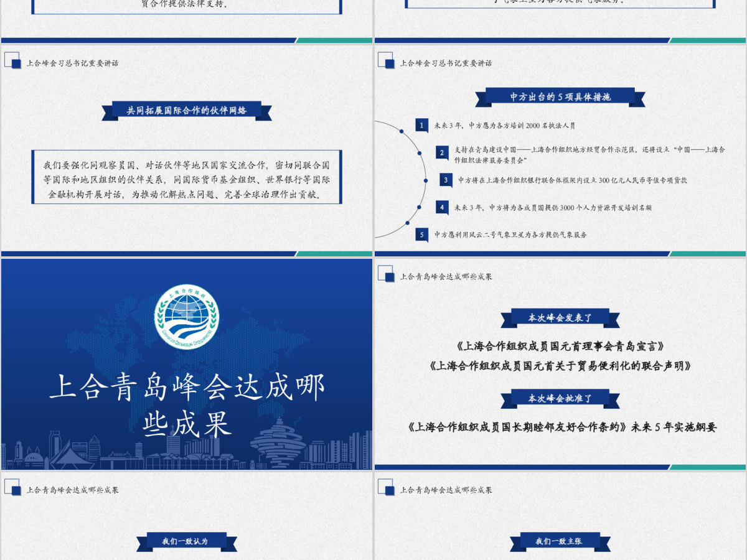Select the 中方出台的5项具体措施 ribbon banner
This screenshot has height=560, width=747.
point(560,97)
